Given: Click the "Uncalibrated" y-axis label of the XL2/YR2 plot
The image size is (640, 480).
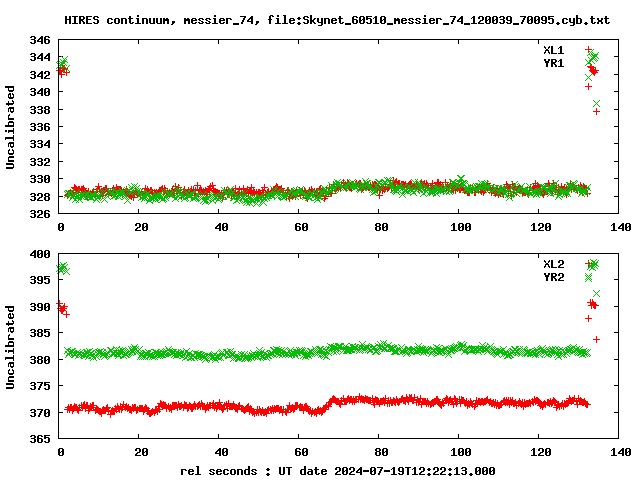Looking at the screenshot, I should [x=10, y=347].
